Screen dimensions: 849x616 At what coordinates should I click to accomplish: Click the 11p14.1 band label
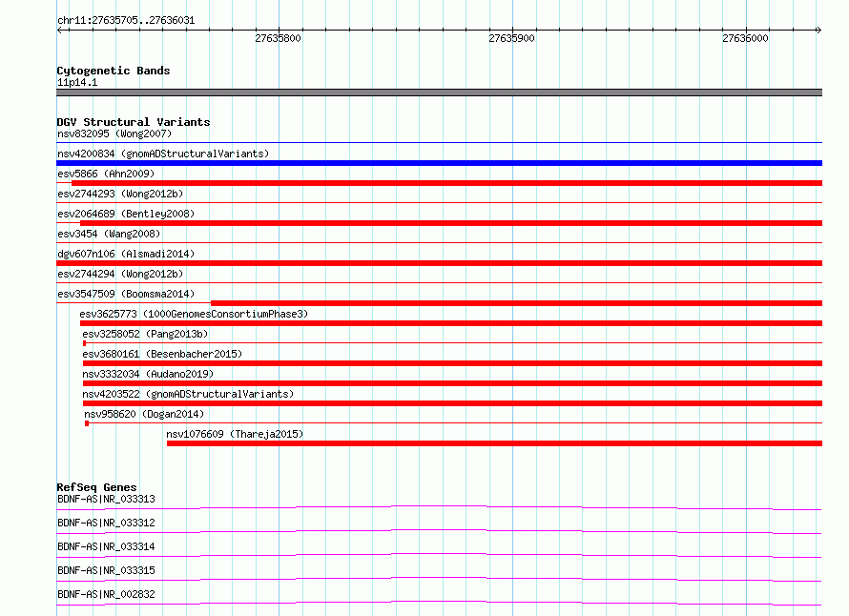point(77,82)
